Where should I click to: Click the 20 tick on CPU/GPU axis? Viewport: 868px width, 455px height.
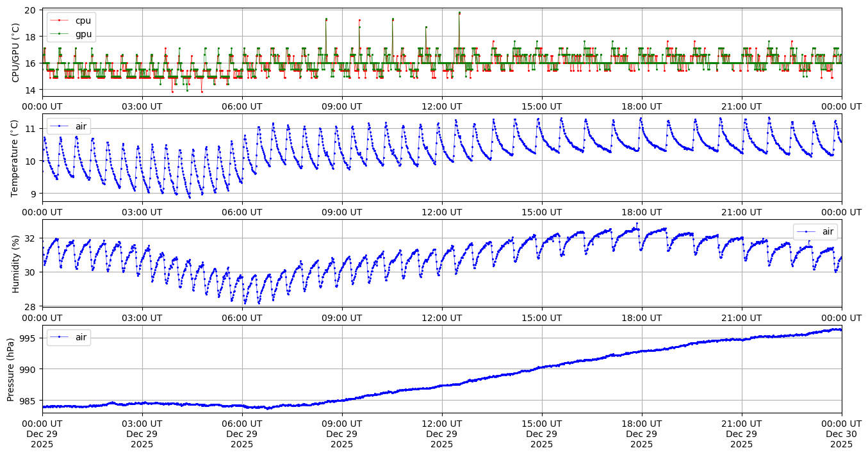[x=30, y=10]
